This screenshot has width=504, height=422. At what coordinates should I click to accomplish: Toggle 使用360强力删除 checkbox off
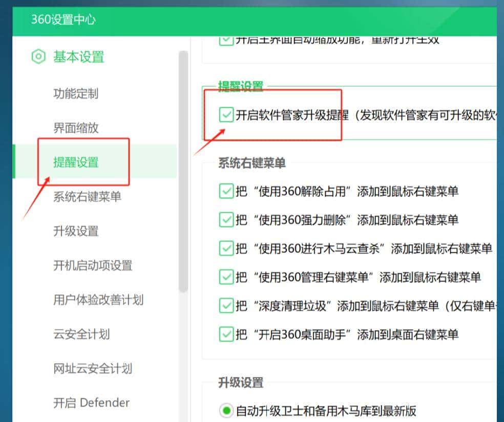tap(226, 219)
